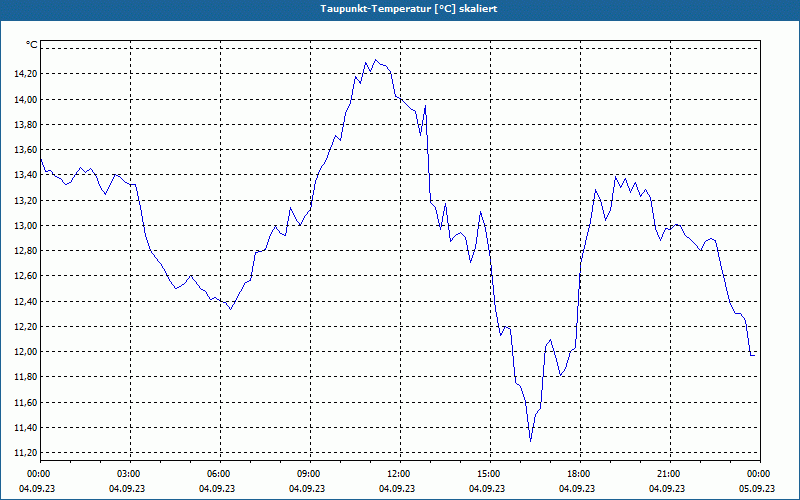800x500 pixels.
Task: Choose the 12,20 y-axis value
Action: (x=26, y=327)
